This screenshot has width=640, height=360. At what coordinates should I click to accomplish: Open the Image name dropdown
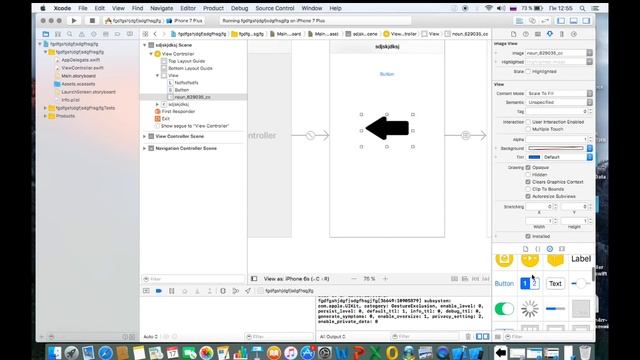[x=589, y=53]
